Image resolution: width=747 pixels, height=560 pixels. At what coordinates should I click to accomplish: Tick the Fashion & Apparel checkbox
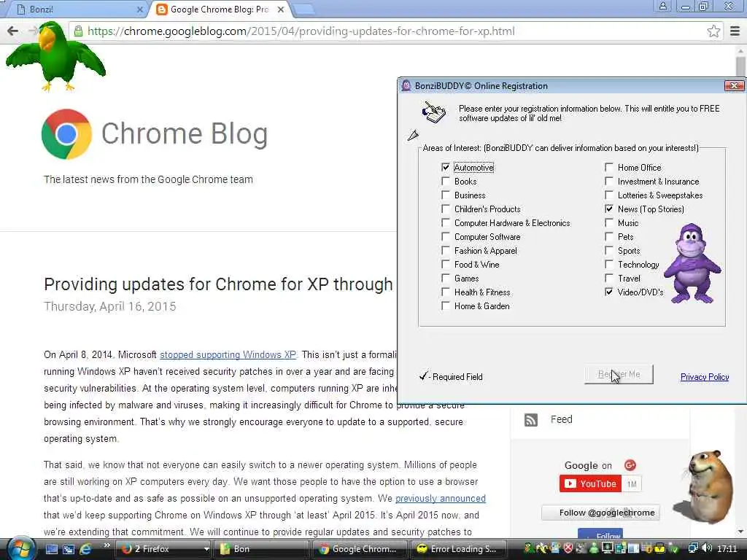[x=446, y=251]
